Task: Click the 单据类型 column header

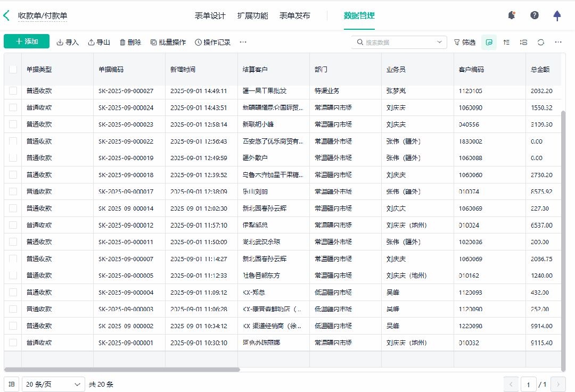Action: (x=39, y=70)
